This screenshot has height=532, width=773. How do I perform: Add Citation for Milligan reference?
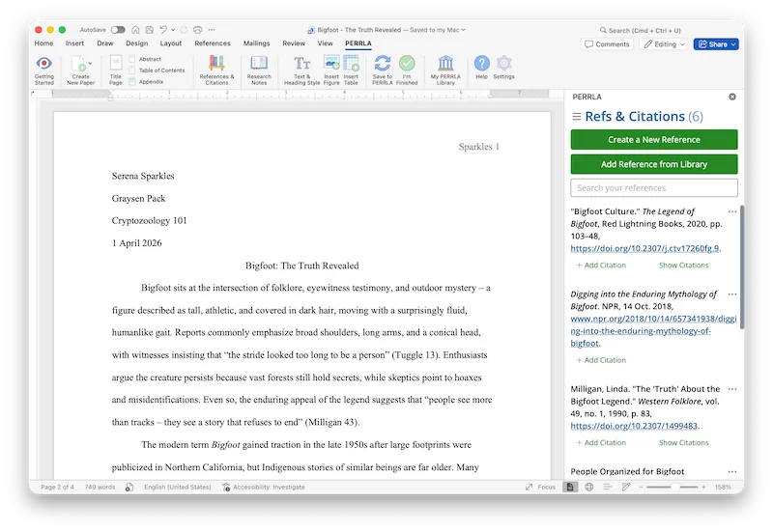[x=601, y=442]
